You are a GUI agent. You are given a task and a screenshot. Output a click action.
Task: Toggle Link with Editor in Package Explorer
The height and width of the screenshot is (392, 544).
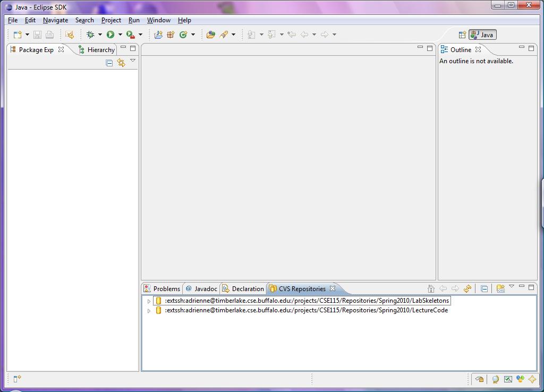121,63
